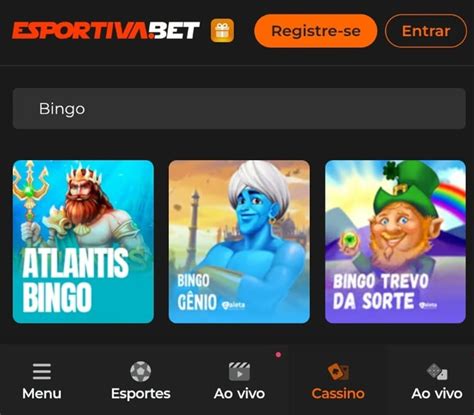Tap the pink notification dot above Ao vivo
The width and height of the screenshot is (474, 415).
(x=278, y=355)
